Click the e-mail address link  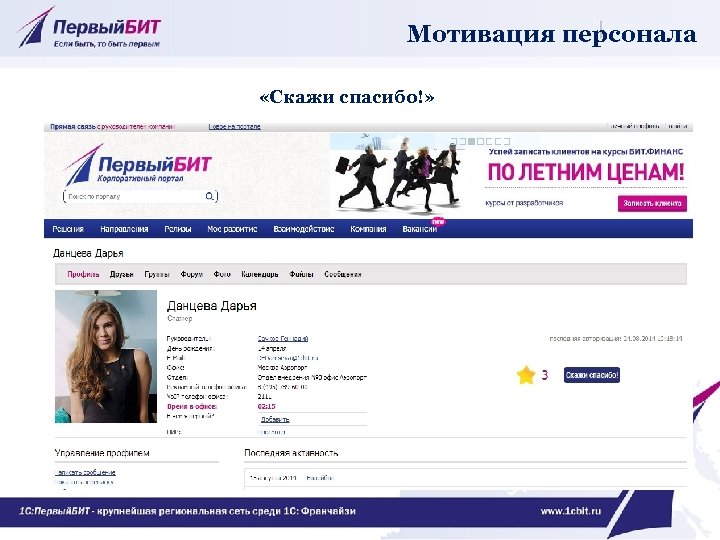pyautogui.click(x=288, y=358)
